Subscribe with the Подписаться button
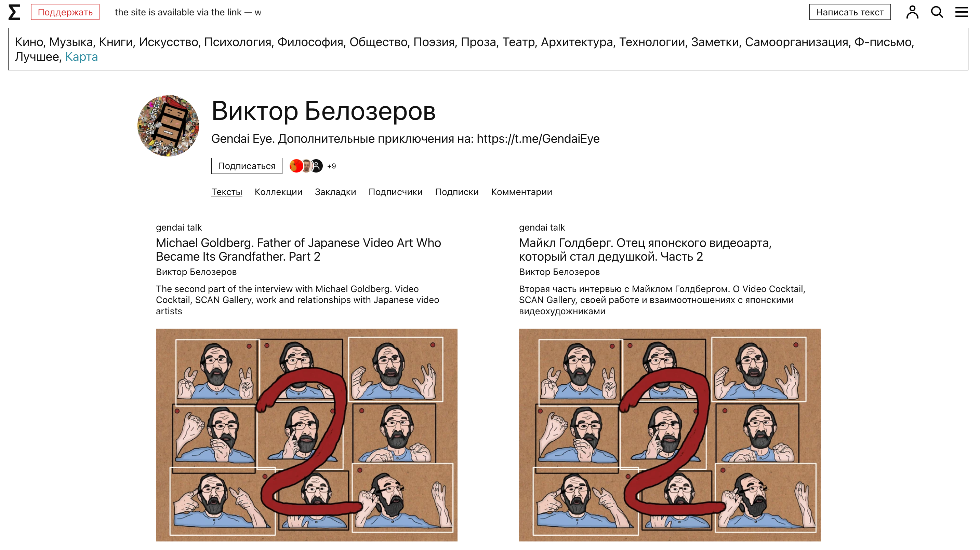980x550 pixels. tap(247, 166)
